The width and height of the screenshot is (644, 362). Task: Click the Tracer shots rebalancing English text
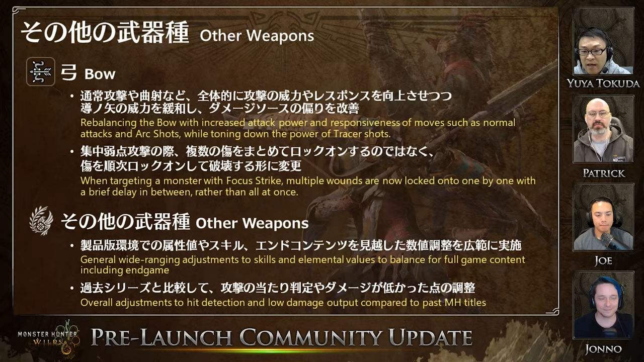(298, 128)
